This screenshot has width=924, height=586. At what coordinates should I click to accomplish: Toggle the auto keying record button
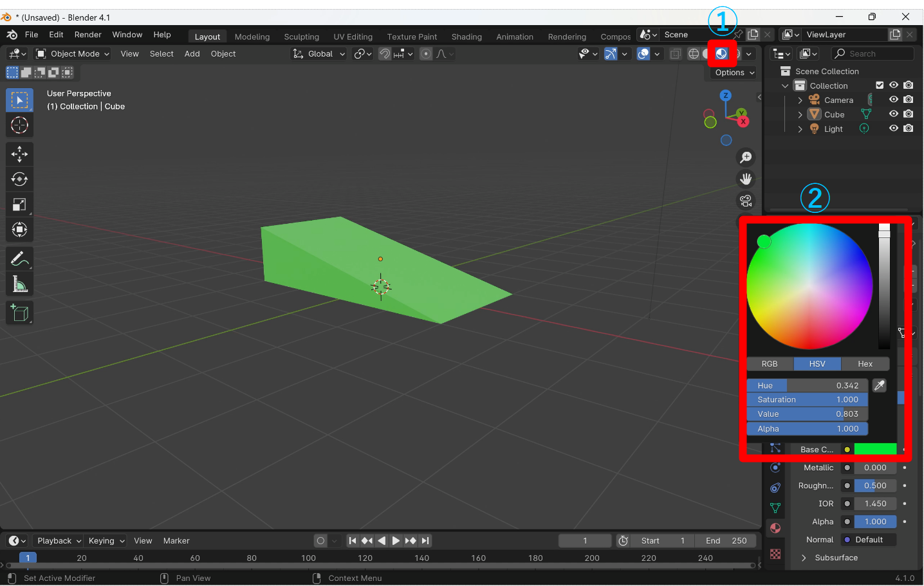pyautogui.click(x=320, y=541)
